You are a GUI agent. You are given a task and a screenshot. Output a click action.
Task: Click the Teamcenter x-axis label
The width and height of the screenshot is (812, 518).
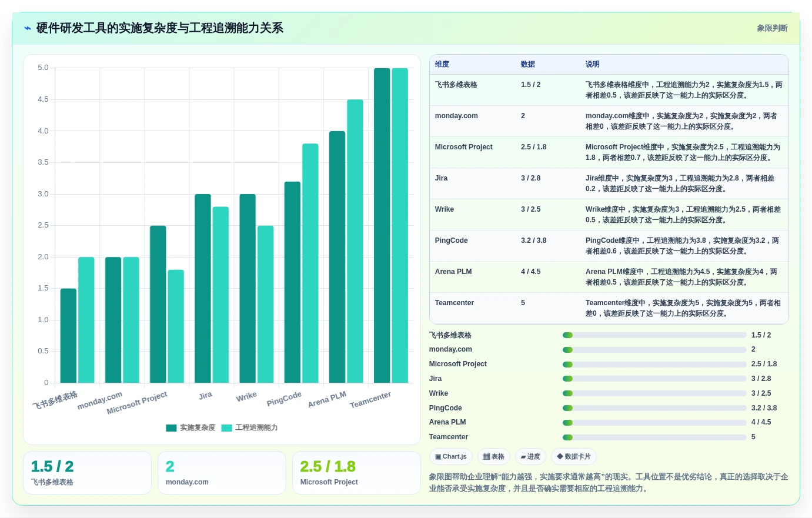tap(370, 400)
